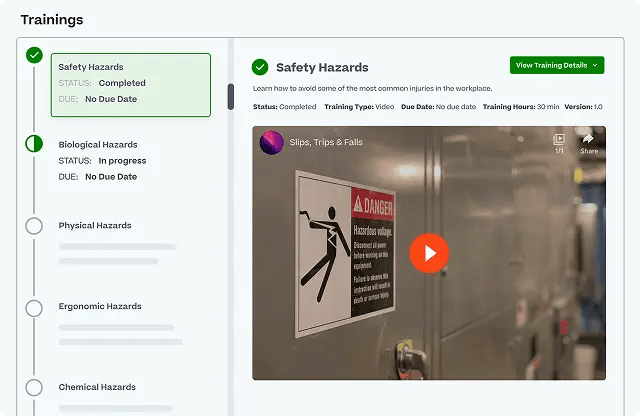Click the danger sign in video thumbnail
This screenshot has height=416, width=640.
[x=345, y=251]
